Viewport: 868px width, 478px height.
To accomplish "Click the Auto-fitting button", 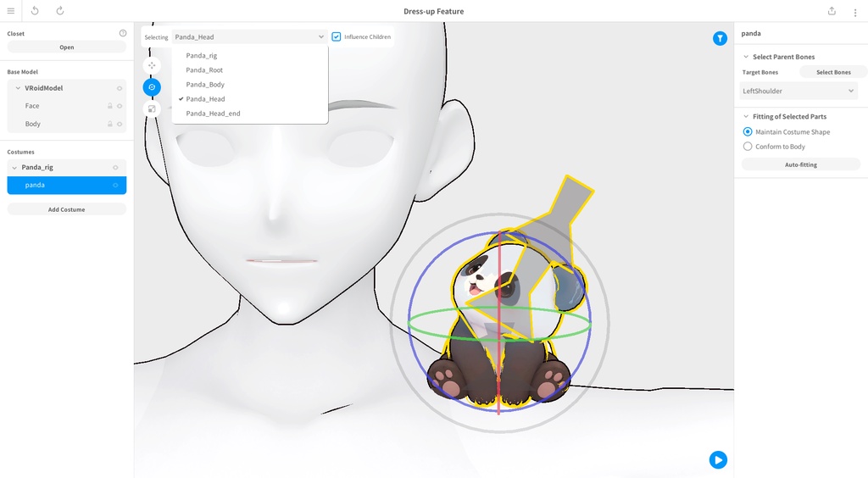I will tap(800, 164).
